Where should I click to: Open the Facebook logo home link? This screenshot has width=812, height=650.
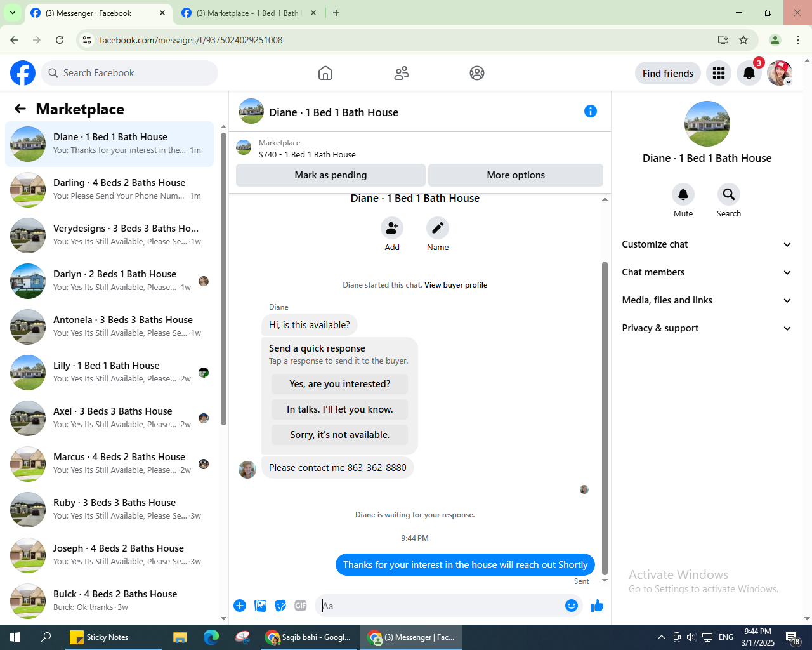23,73
